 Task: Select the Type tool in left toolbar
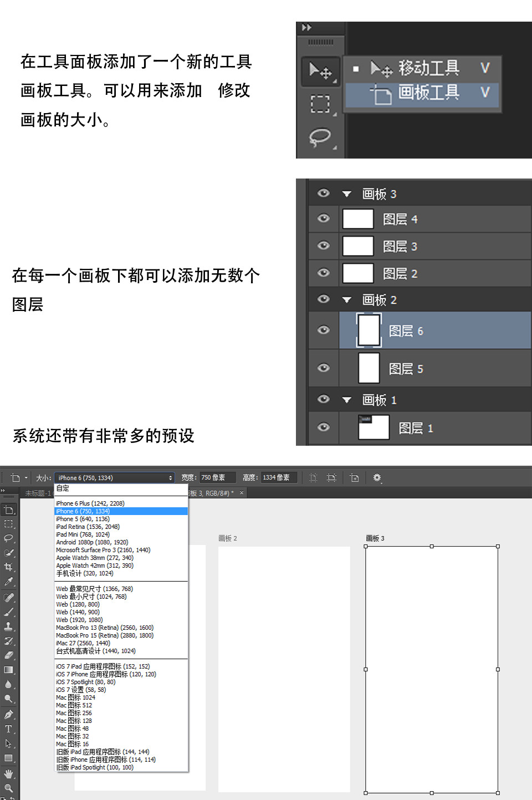click(x=8, y=729)
